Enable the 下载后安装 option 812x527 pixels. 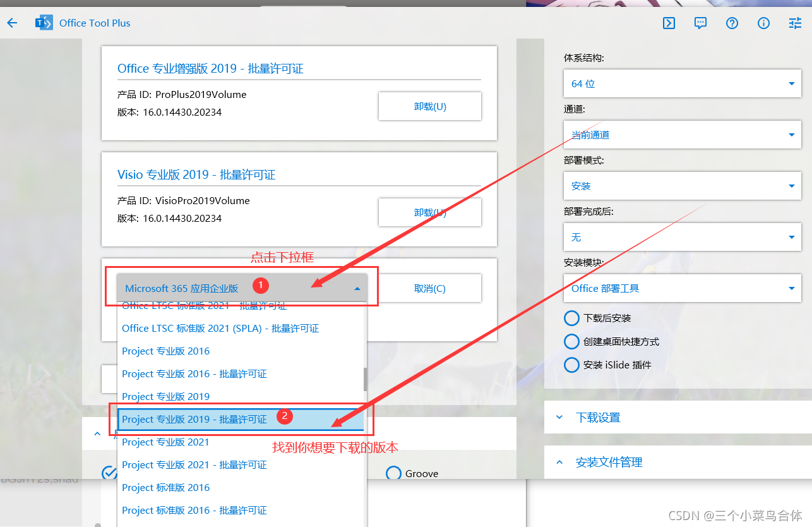click(571, 318)
